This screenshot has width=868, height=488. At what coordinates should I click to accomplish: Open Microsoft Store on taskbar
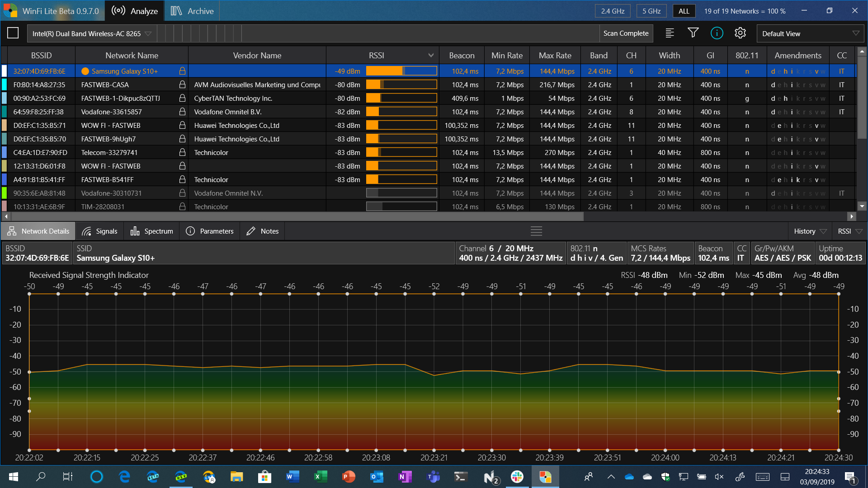[x=264, y=477]
